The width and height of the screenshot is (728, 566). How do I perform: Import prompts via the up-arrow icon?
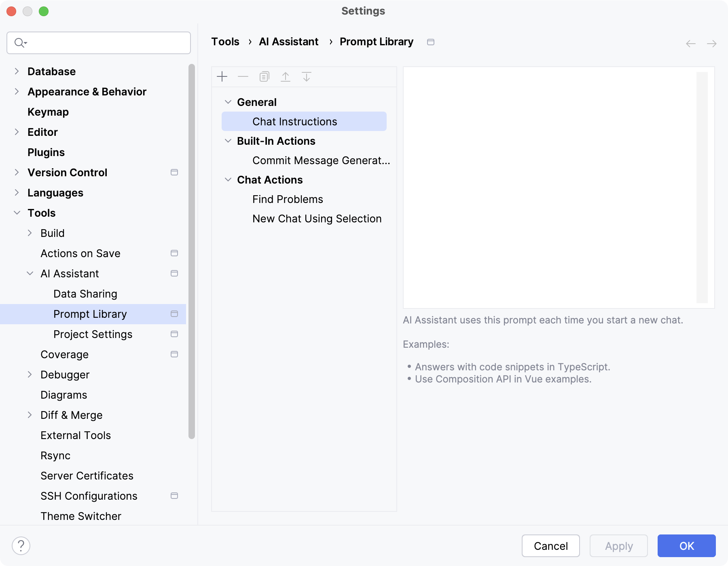click(x=286, y=76)
